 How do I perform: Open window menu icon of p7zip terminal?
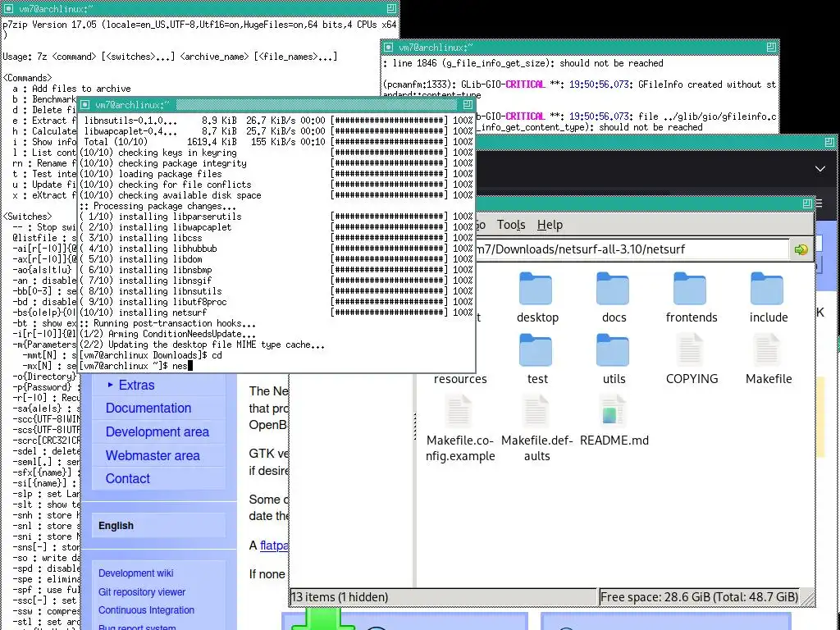point(8,8)
